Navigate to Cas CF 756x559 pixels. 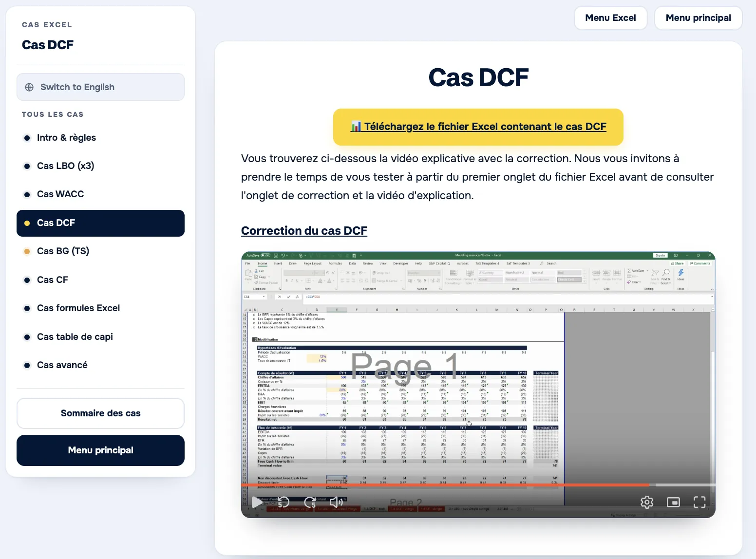pos(100,280)
